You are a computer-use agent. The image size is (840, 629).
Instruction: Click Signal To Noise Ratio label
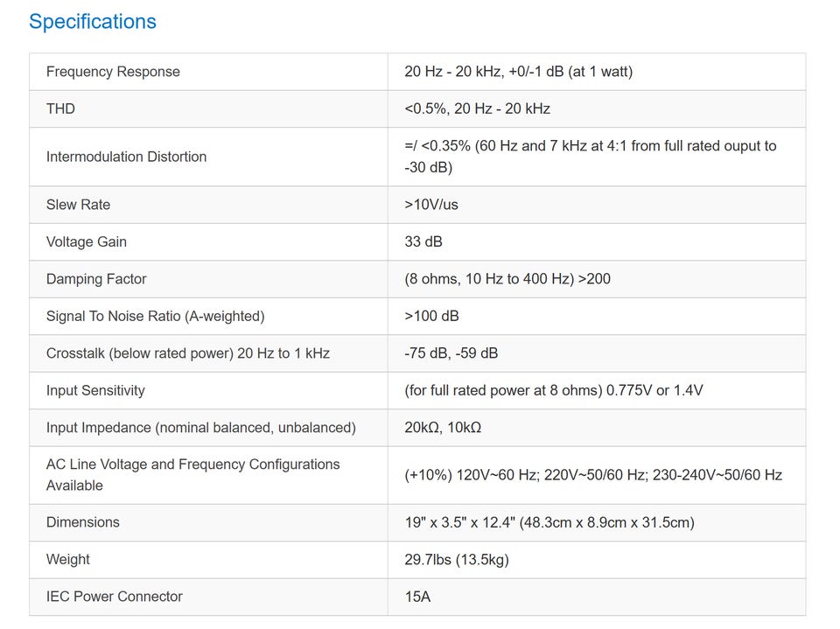pos(155,316)
